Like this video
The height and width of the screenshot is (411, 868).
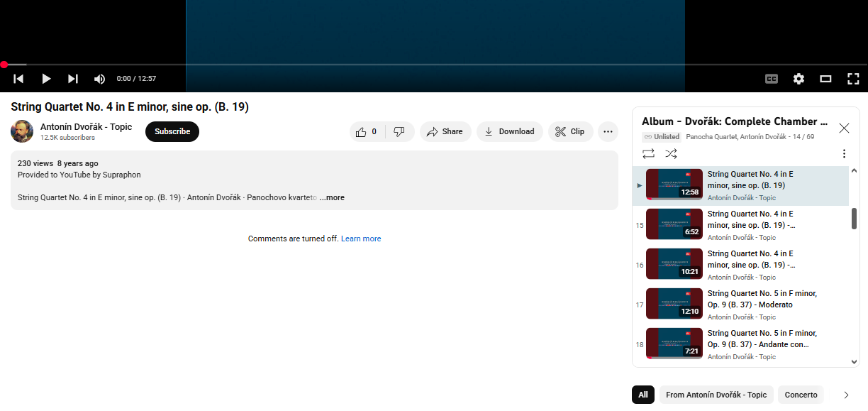367,131
